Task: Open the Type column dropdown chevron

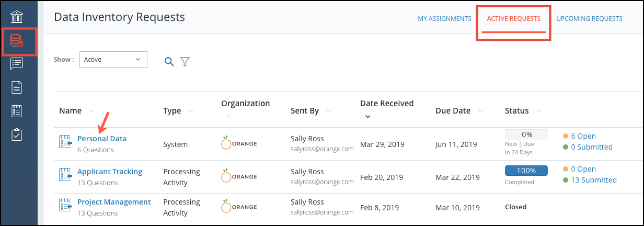Action: (191, 111)
